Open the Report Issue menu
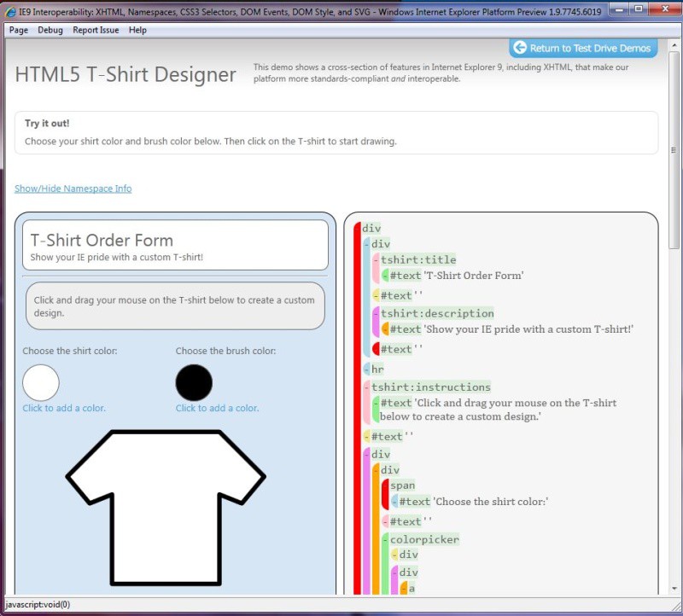The image size is (683, 616). pyautogui.click(x=96, y=30)
